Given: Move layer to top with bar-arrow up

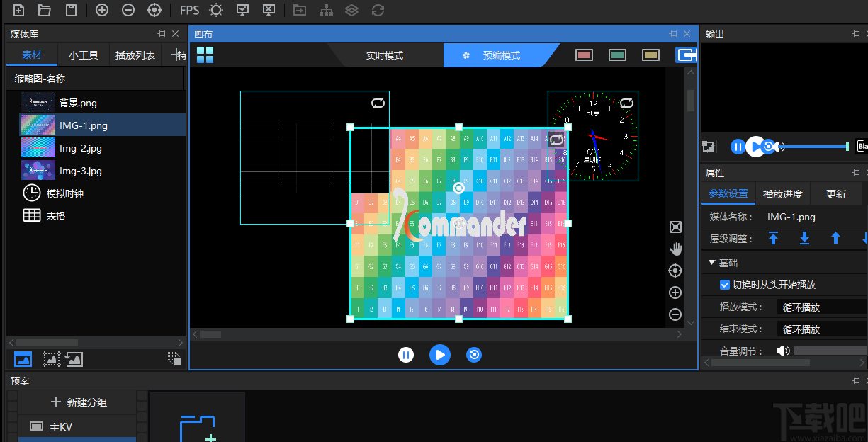Looking at the screenshot, I should pyautogui.click(x=773, y=239).
